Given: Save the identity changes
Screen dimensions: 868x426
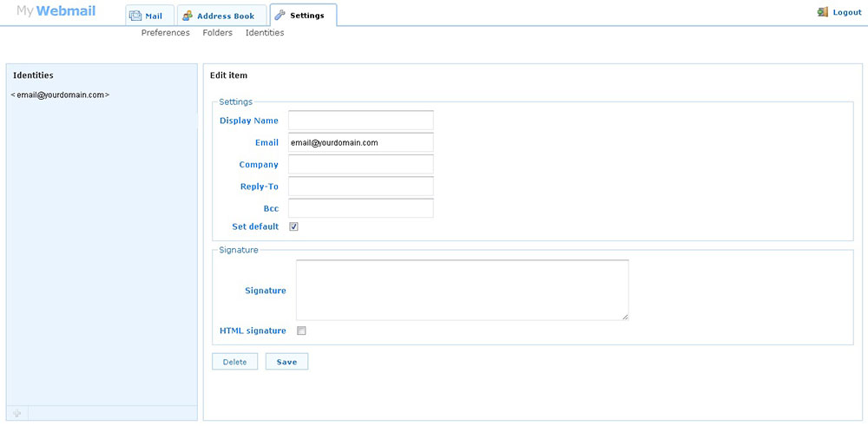Looking at the screenshot, I should 286,362.
